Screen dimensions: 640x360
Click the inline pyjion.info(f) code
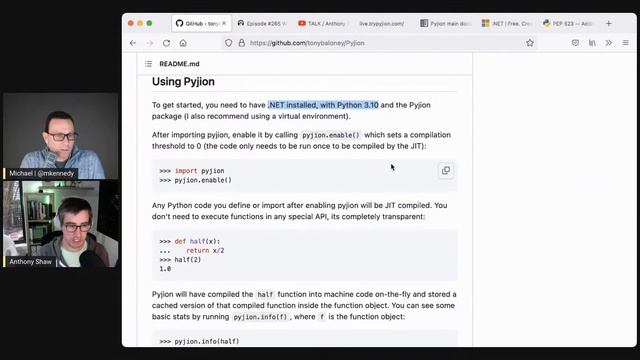[260, 317]
